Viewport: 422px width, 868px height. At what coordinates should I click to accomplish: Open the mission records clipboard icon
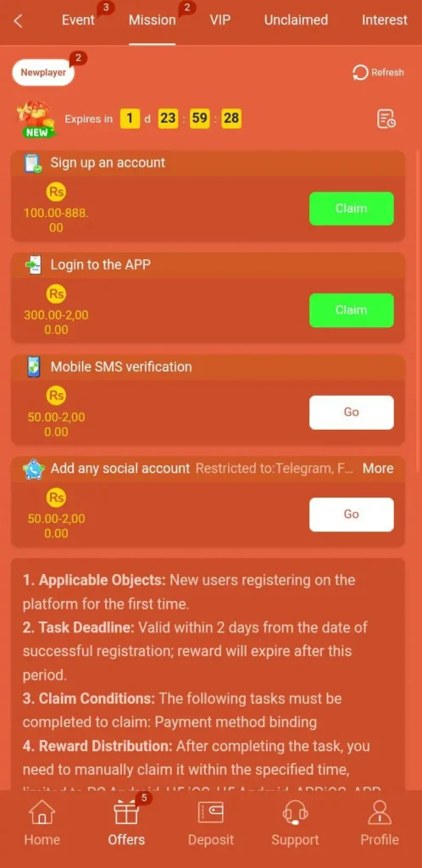386,119
